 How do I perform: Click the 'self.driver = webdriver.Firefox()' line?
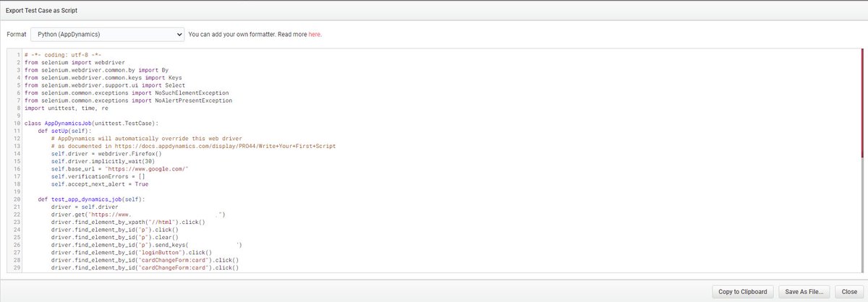click(106, 152)
